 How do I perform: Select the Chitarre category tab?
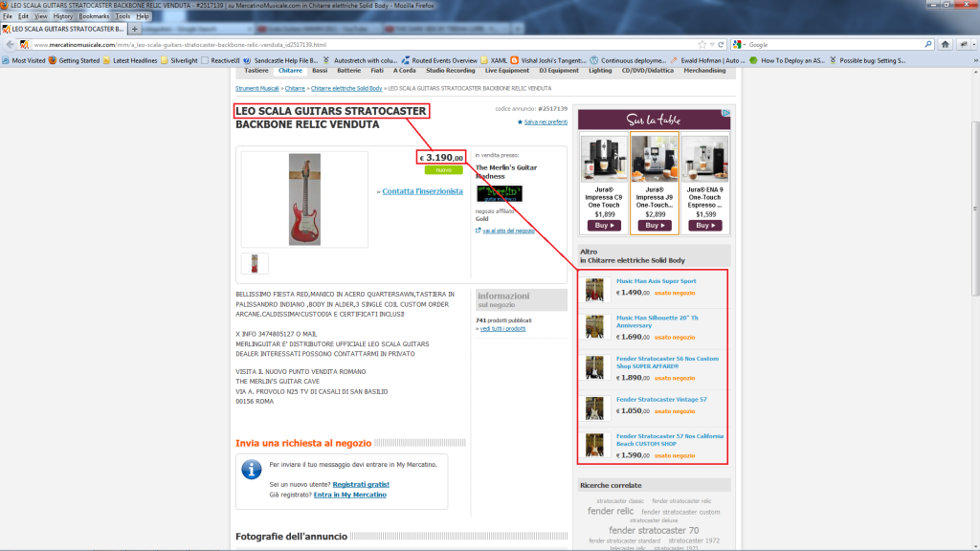pyautogui.click(x=290, y=71)
